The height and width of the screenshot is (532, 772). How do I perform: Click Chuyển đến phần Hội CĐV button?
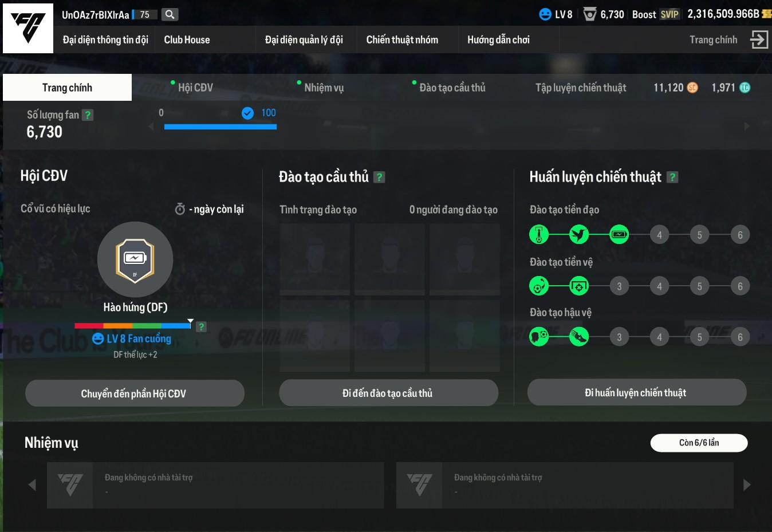135,393
